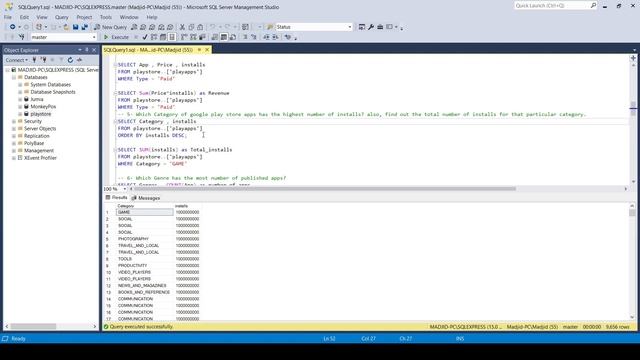The width and height of the screenshot is (640, 360).
Task: Open the Tools menu
Action: [x=106, y=17]
